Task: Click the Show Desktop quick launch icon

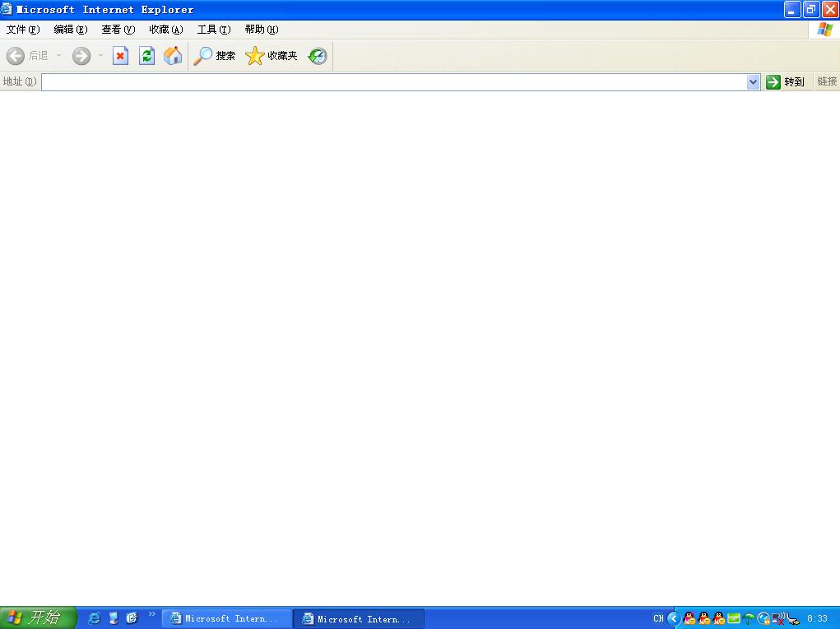Action: click(x=113, y=618)
